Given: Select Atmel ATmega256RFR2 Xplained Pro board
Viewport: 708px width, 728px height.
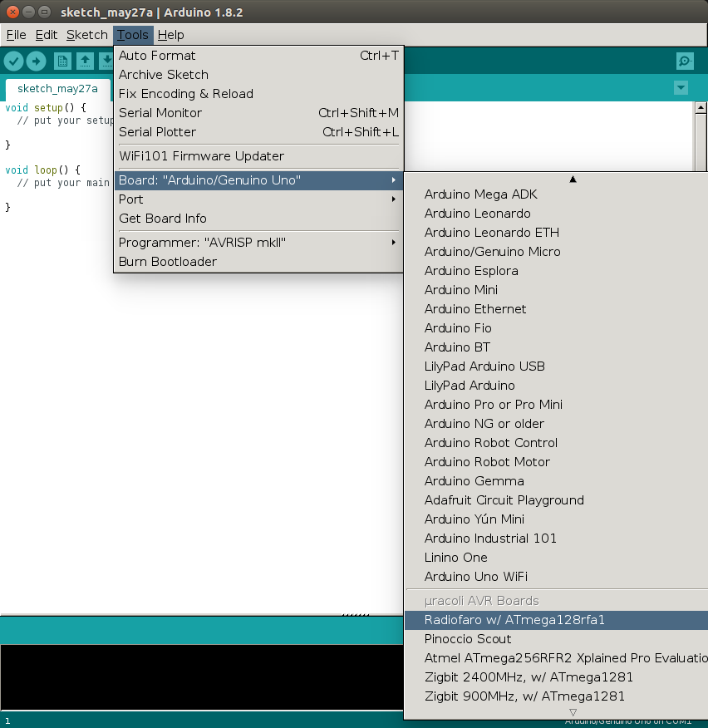Looking at the screenshot, I should point(556,658).
